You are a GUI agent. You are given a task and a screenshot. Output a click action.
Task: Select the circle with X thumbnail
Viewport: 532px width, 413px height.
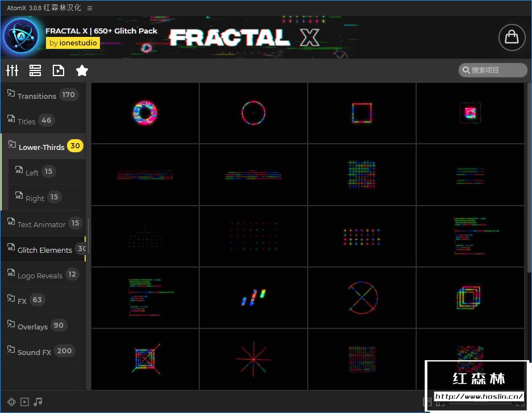coord(362,298)
